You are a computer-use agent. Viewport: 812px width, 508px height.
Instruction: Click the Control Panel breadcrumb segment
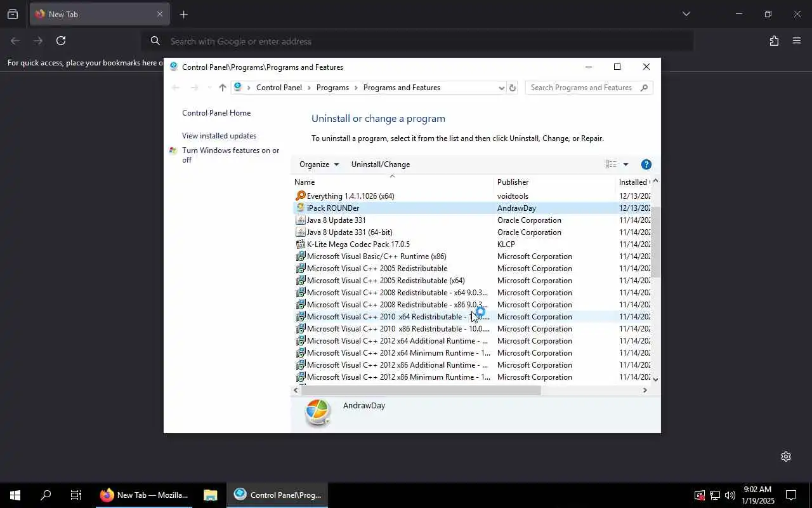coord(279,88)
